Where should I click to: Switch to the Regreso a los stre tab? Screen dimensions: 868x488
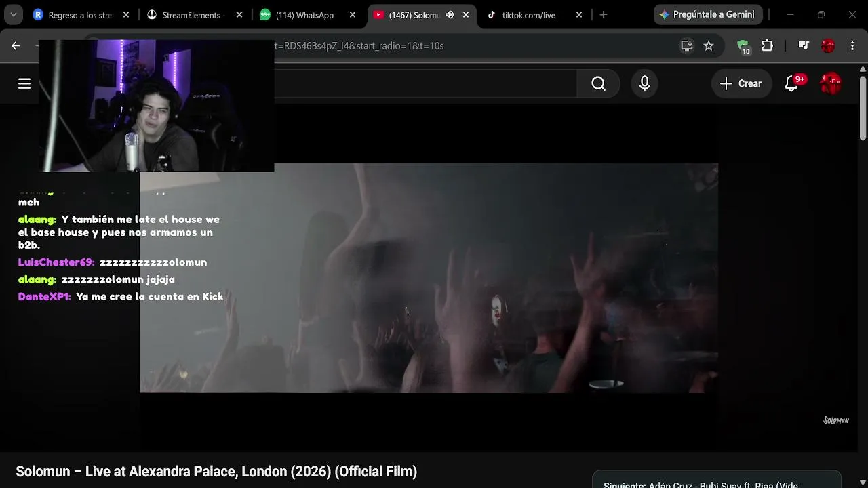[x=80, y=15]
